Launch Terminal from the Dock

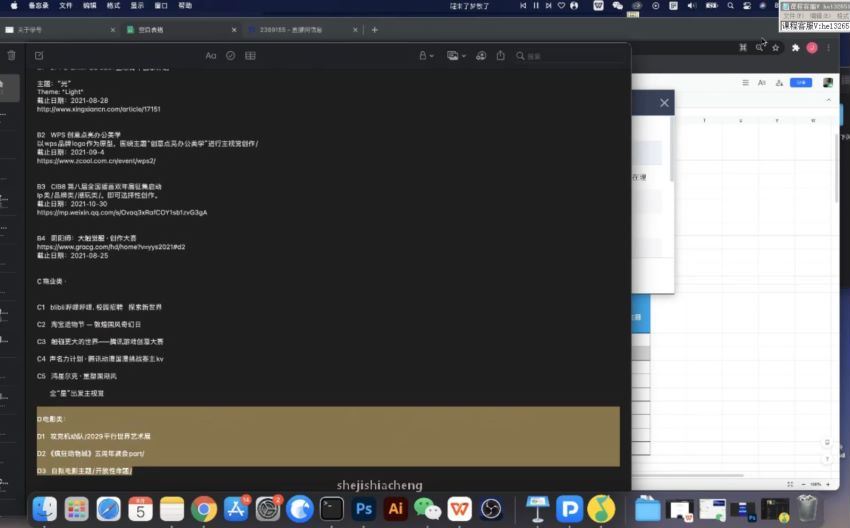pos(332,510)
